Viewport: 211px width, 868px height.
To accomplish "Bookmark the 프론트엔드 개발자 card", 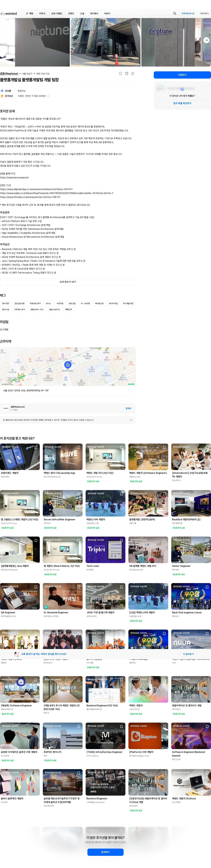I will (x=36, y=448).
